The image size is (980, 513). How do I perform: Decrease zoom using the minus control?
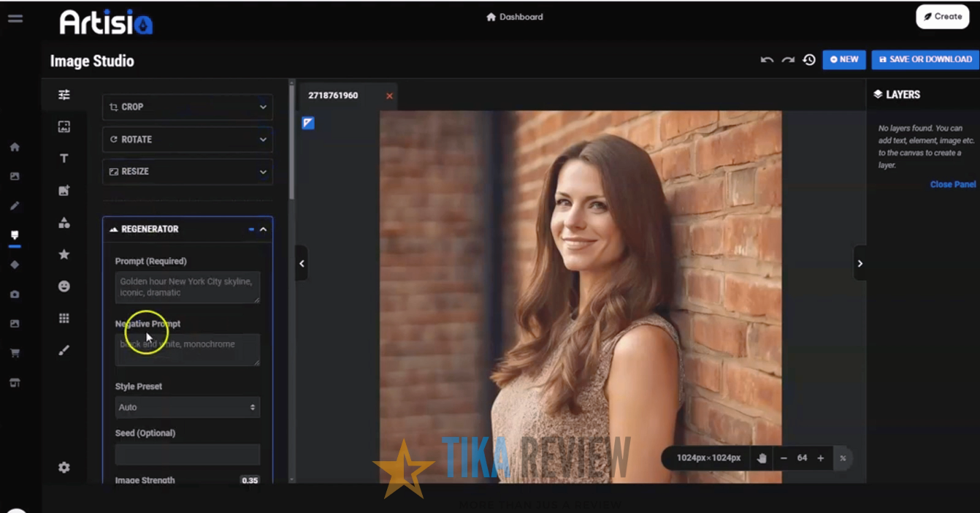[x=784, y=458]
